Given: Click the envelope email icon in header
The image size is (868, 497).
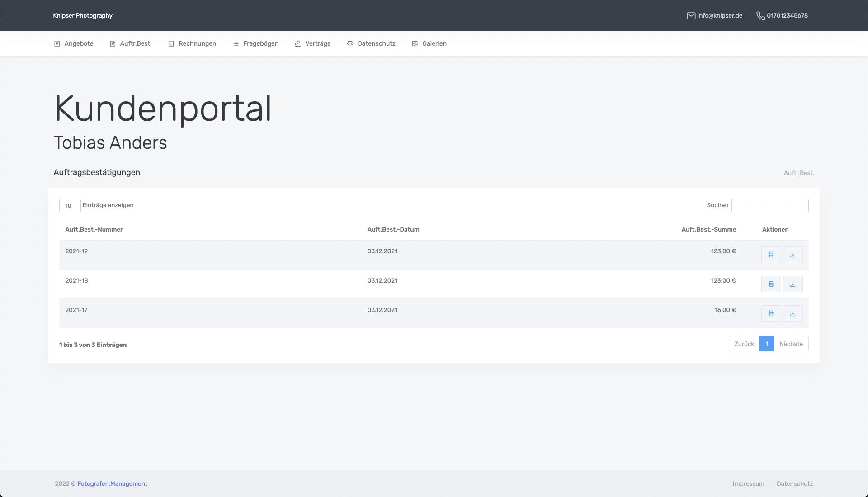Looking at the screenshot, I should (x=691, y=16).
